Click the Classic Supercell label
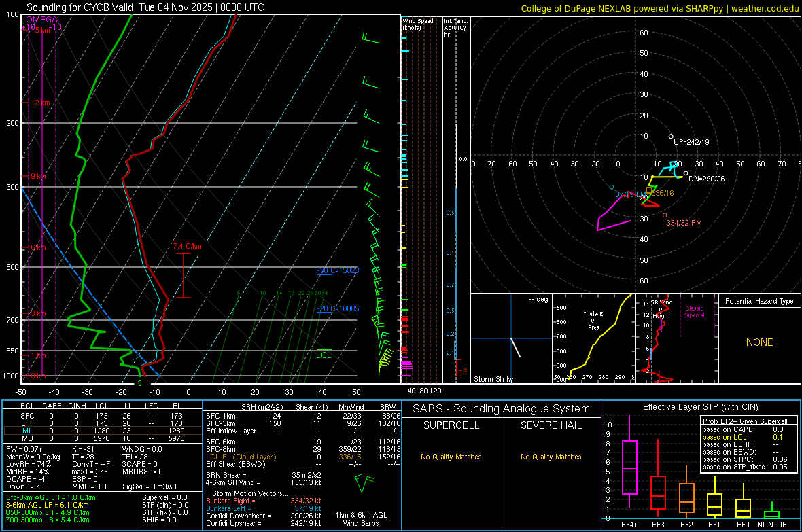Viewport: 802px width, 532px height. pos(694,312)
